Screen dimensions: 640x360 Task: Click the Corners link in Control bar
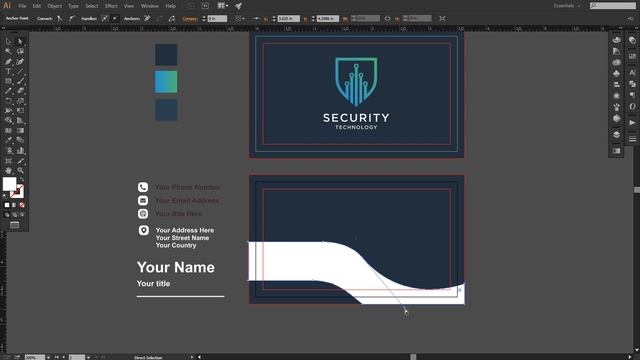pos(190,18)
